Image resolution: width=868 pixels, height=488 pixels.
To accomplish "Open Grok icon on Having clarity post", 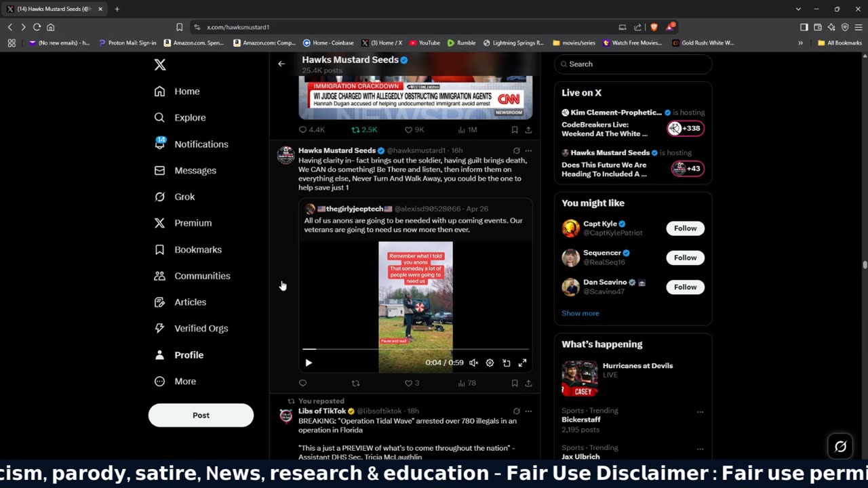I will click(x=516, y=150).
